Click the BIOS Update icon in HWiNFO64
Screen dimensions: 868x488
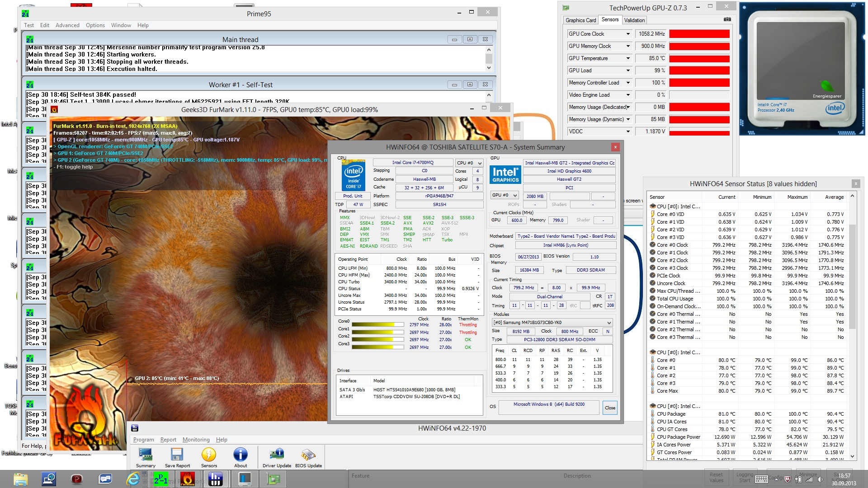coord(308,455)
